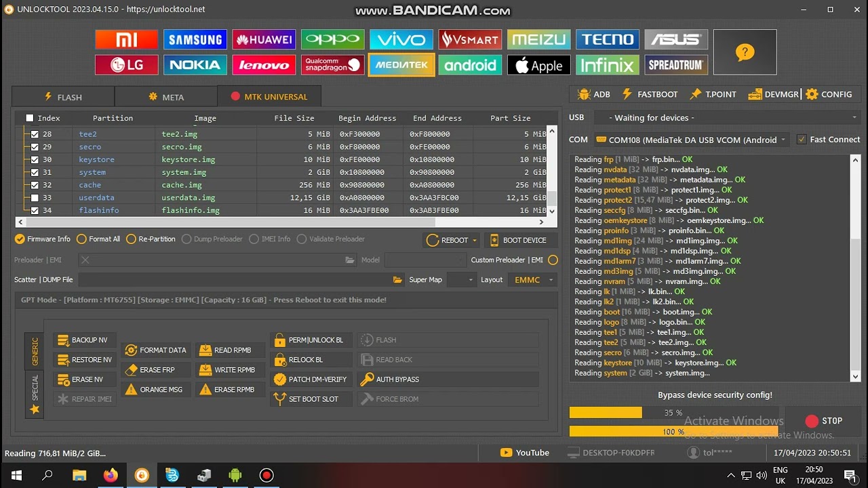Select the Samsung brand icon
Viewport: 868px width, 488px height.
(195, 39)
